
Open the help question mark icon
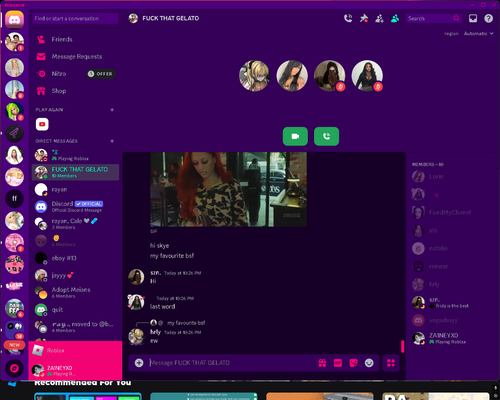click(x=488, y=18)
